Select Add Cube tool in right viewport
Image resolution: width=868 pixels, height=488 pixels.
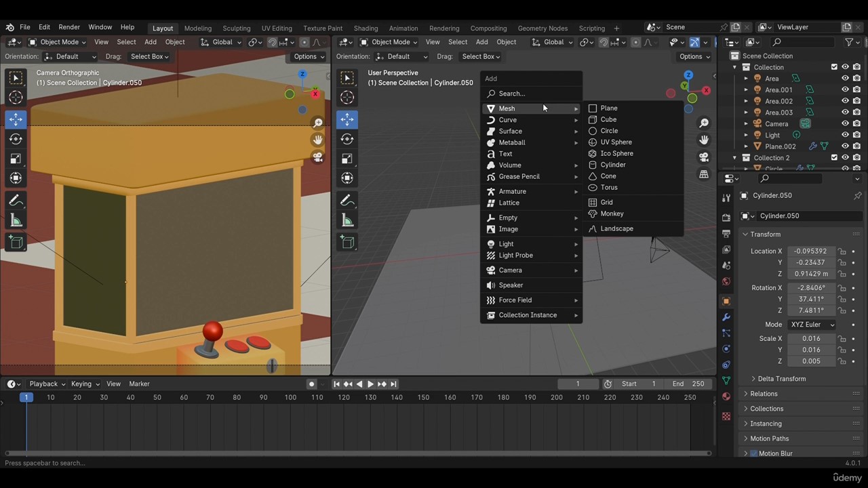point(347,242)
